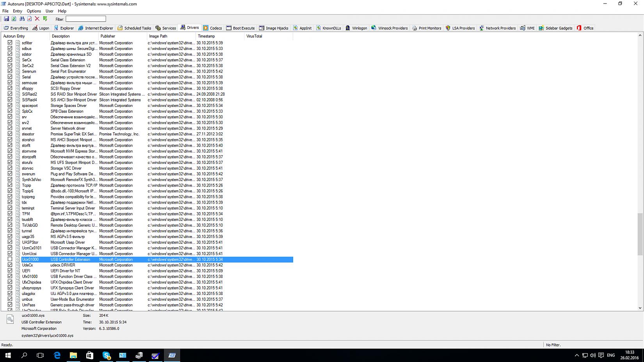Click the volume icon in the system tray

pos(593,355)
